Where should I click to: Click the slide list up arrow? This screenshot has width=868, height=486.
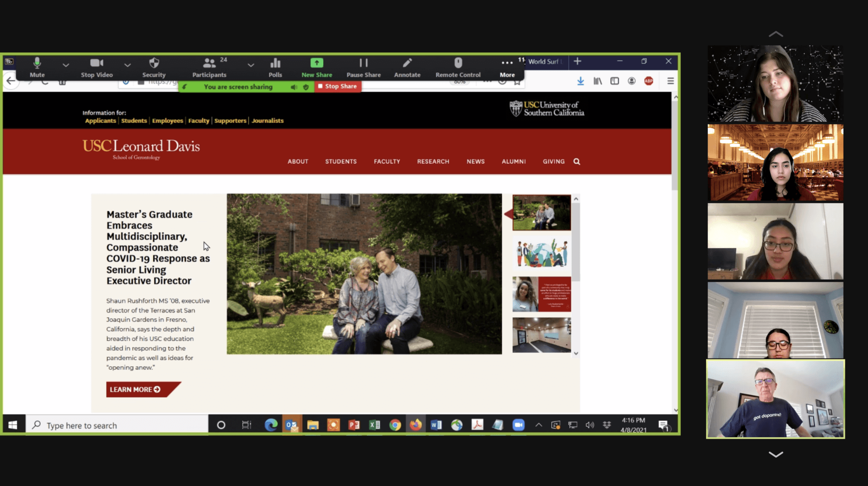tap(576, 199)
